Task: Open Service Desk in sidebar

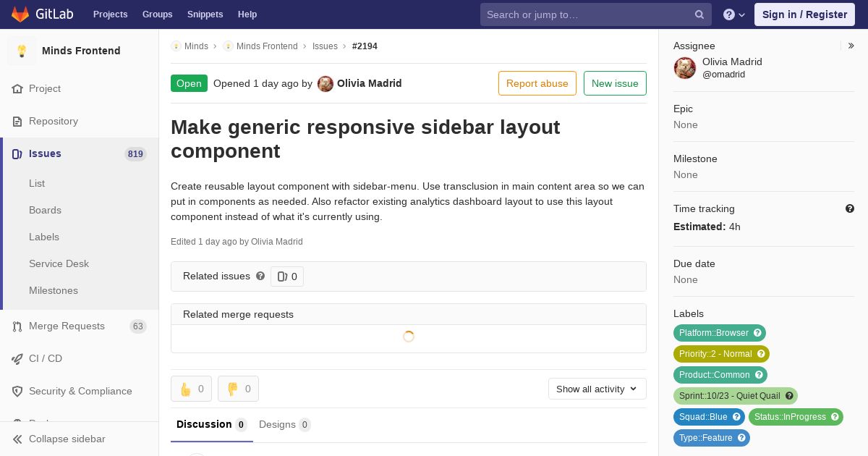Action: (59, 264)
